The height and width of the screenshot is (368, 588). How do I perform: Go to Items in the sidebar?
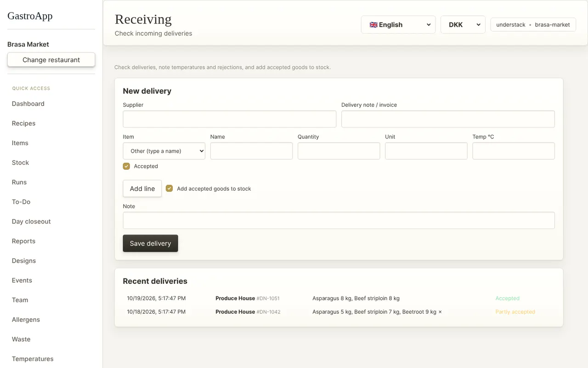(20, 143)
